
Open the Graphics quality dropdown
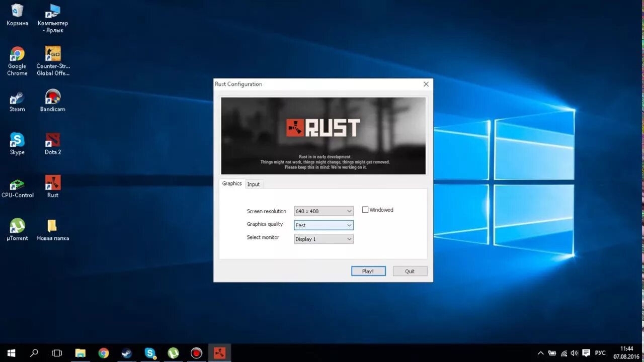[x=324, y=225]
